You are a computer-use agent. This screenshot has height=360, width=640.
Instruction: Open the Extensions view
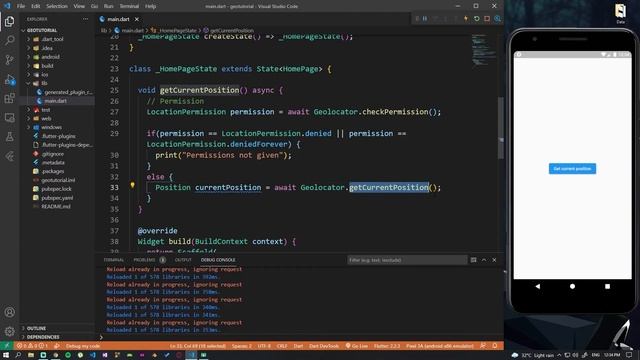(x=9, y=98)
